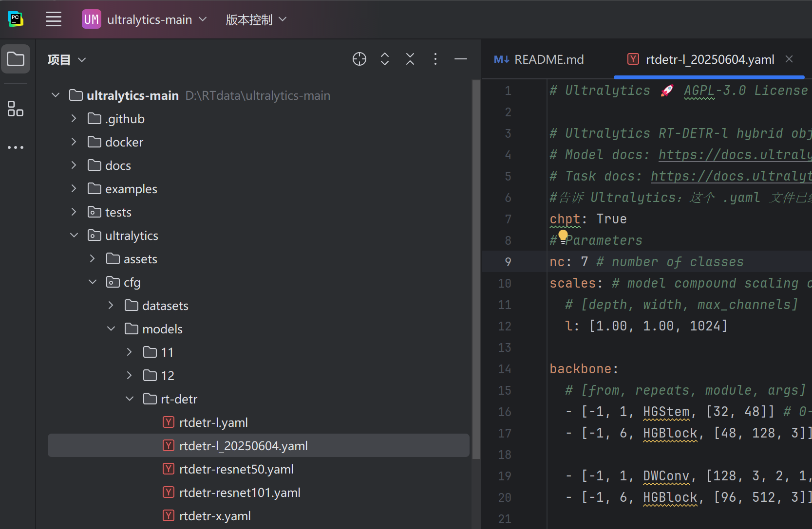The width and height of the screenshot is (812, 529).
Task: Click the PyCharm logo icon
Action: (16, 19)
